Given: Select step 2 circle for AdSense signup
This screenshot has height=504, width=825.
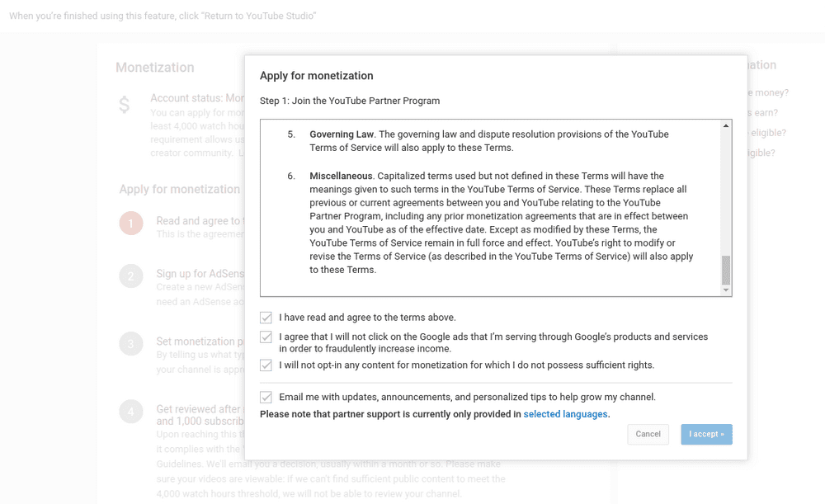Looking at the screenshot, I should (131, 276).
